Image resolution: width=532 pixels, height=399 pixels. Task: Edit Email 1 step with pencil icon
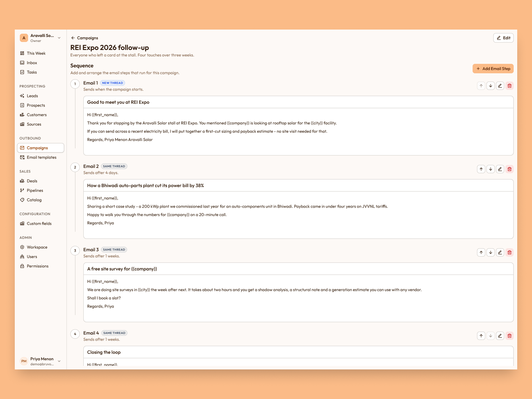(x=500, y=86)
